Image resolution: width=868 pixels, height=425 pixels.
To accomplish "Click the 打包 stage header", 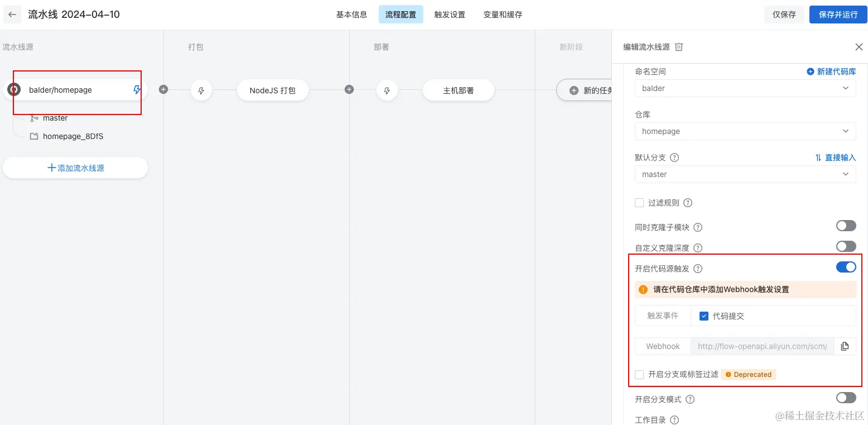I will [x=196, y=47].
